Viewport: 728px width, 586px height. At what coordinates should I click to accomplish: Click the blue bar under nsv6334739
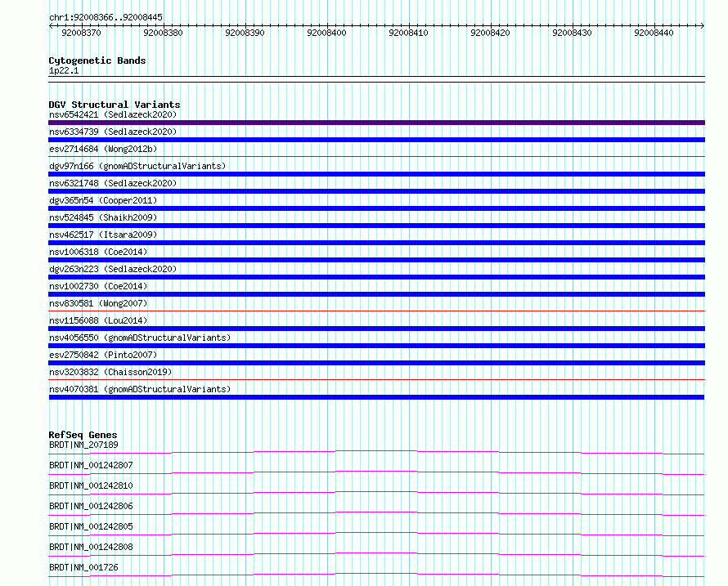click(x=376, y=140)
